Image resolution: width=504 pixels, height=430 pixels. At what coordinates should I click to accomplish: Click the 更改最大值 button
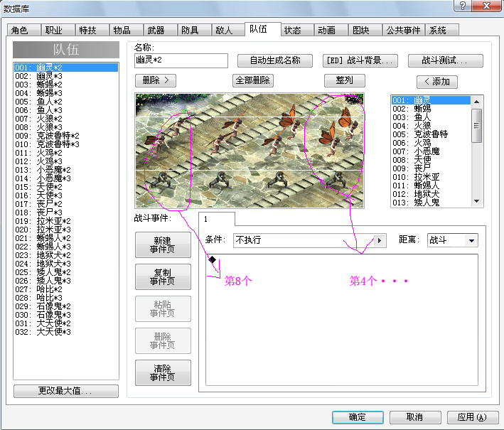66,391
